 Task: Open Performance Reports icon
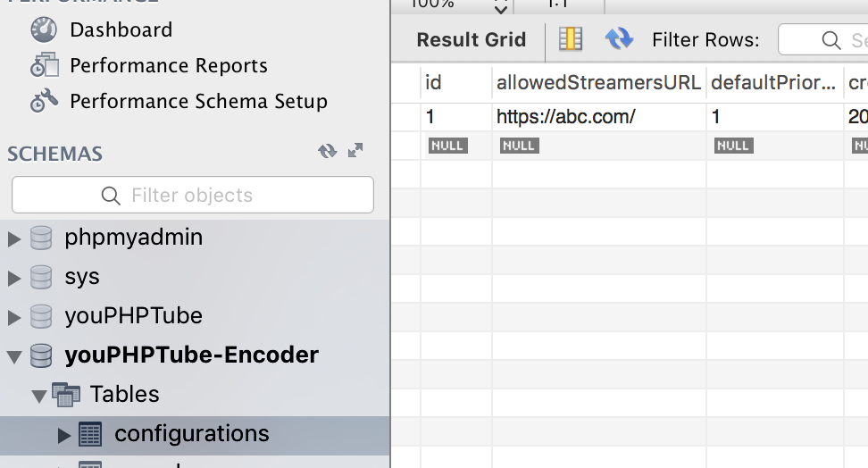coord(45,65)
